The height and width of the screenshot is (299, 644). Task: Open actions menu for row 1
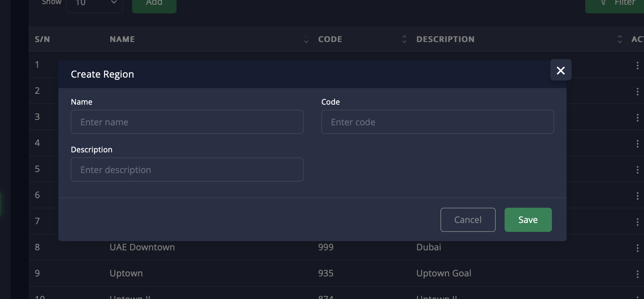pos(637,66)
